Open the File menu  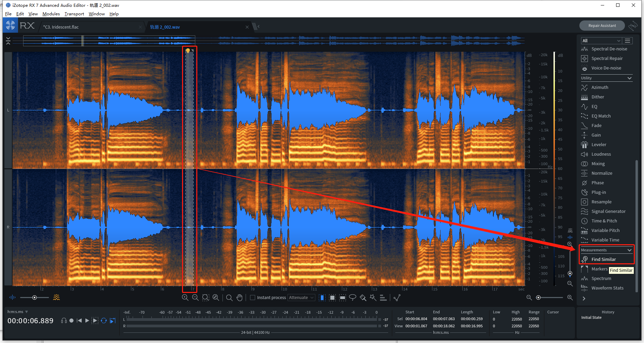click(9, 14)
